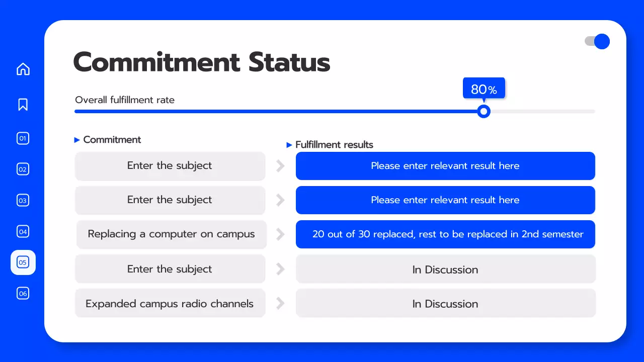Screen dimensions: 644x362
Task: Go to section 01 icon
Action: pos(23,138)
